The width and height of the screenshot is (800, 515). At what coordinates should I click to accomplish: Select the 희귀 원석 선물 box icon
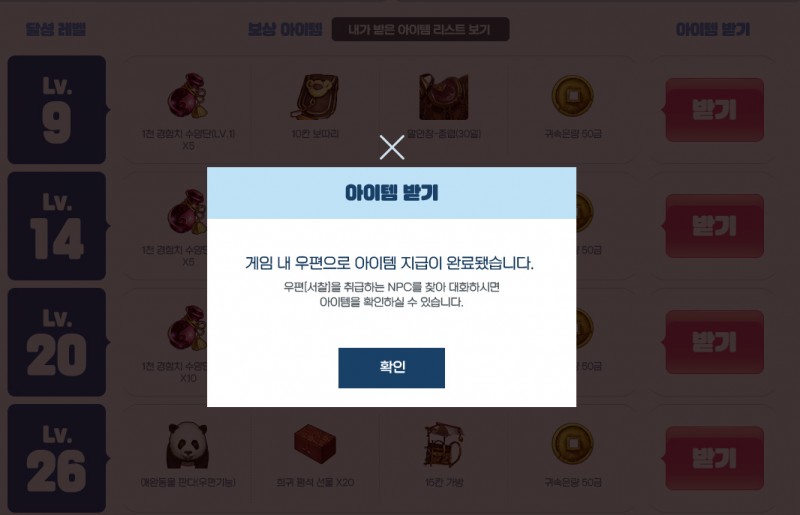point(315,444)
